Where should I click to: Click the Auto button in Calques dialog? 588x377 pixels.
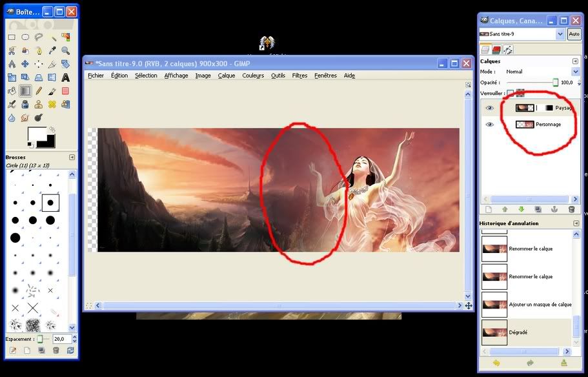tap(574, 34)
